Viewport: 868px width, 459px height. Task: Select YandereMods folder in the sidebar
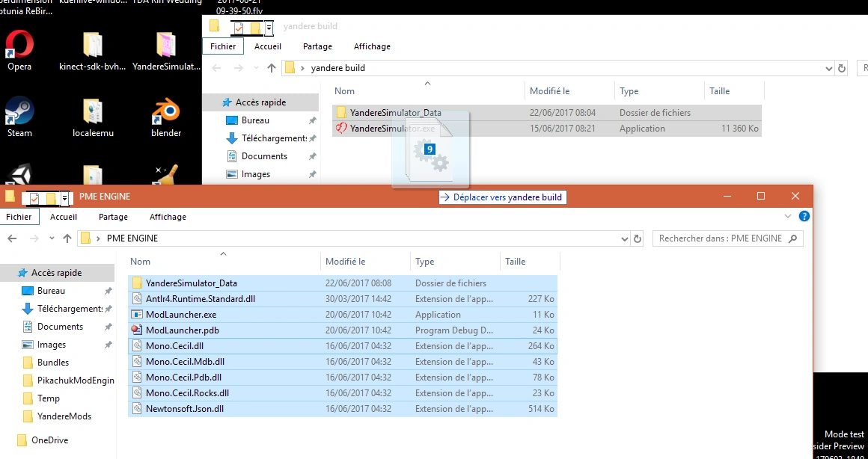tap(58, 416)
